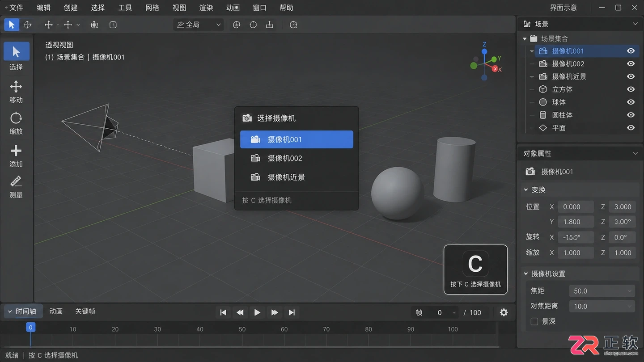Jump to last frame button
The width and height of the screenshot is (644, 362).
292,312
